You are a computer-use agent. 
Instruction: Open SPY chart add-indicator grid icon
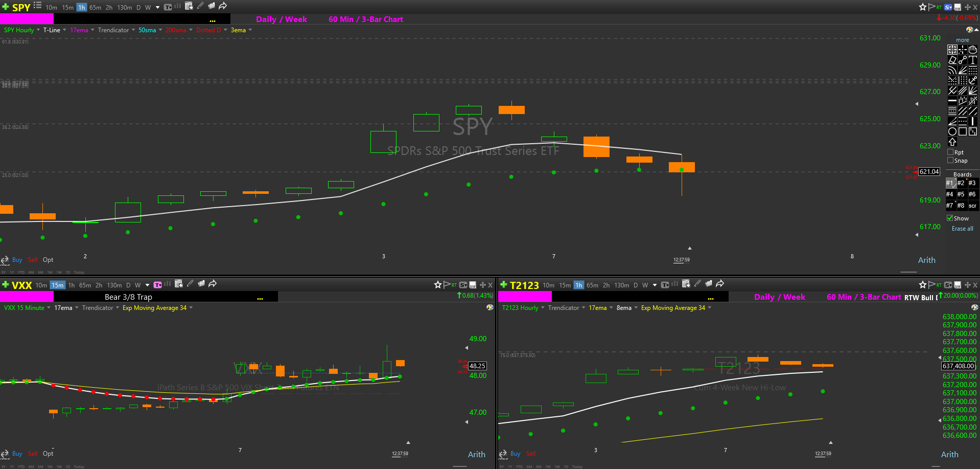(x=189, y=6)
